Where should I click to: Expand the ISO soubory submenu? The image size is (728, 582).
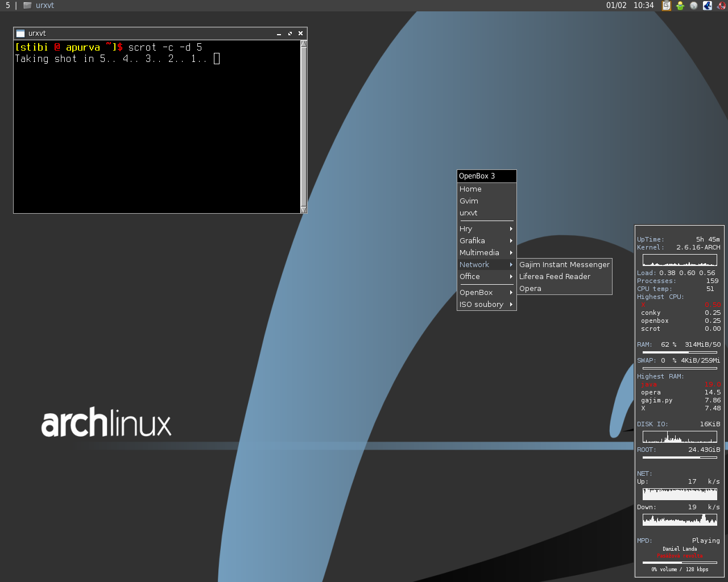tap(486, 305)
